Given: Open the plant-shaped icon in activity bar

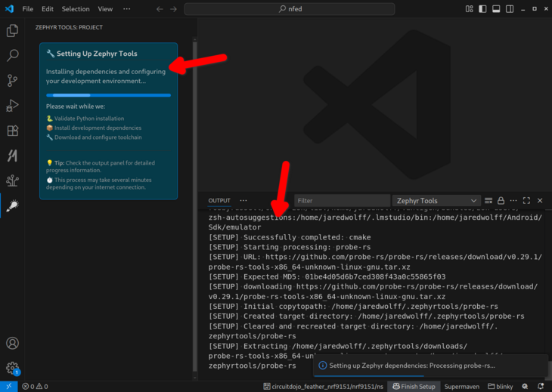Looking at the screenshot, I should pos(12,181).
